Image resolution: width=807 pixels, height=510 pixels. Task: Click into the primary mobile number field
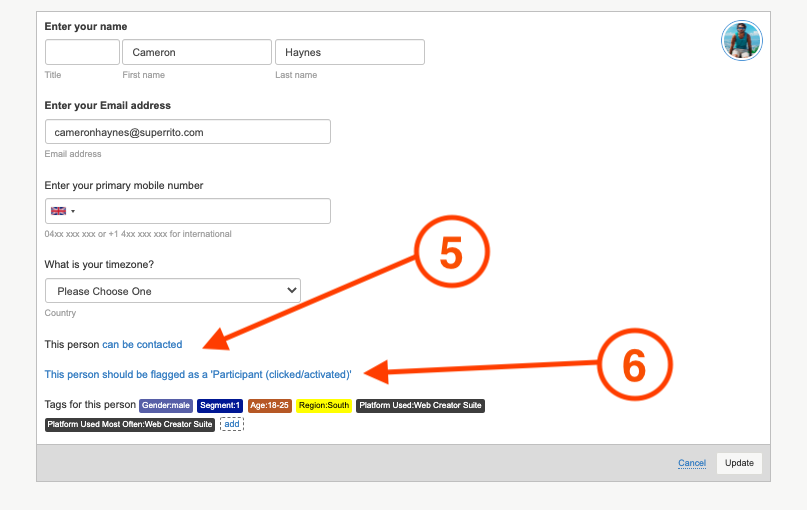204,211
